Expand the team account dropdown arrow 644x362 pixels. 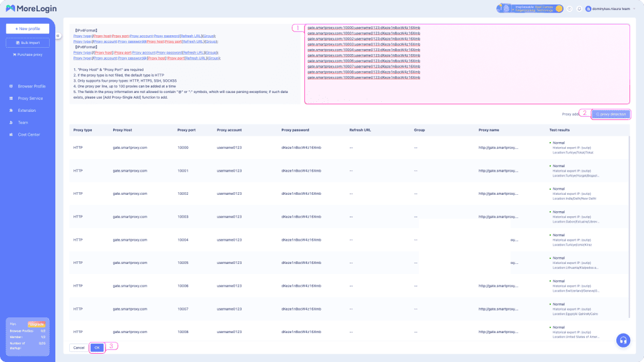pos(634,9)
